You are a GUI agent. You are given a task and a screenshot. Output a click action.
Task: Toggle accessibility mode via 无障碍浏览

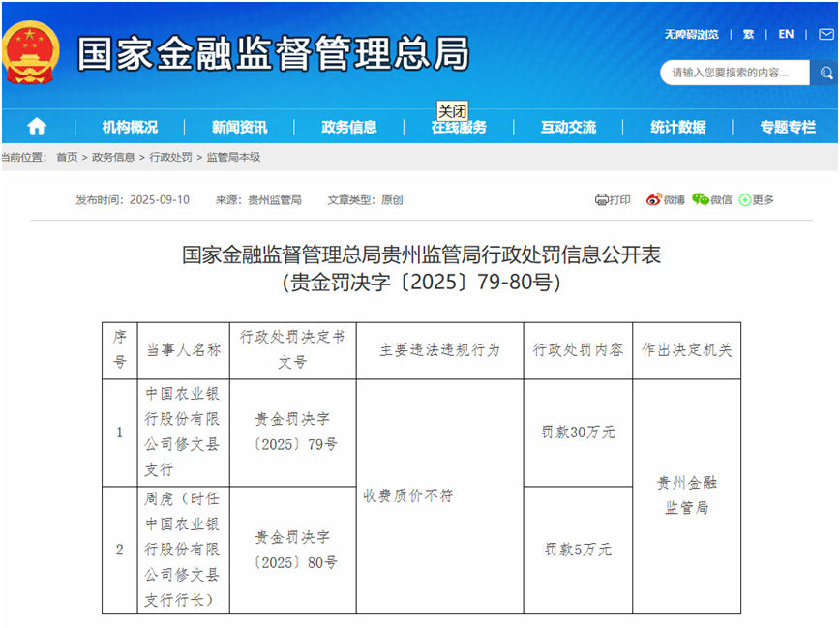[694, 33]
